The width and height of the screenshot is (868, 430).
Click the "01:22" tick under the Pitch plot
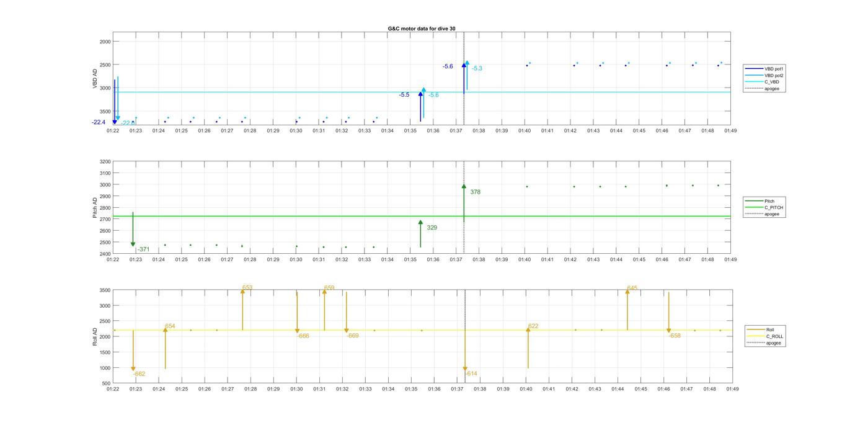(113, 259)
